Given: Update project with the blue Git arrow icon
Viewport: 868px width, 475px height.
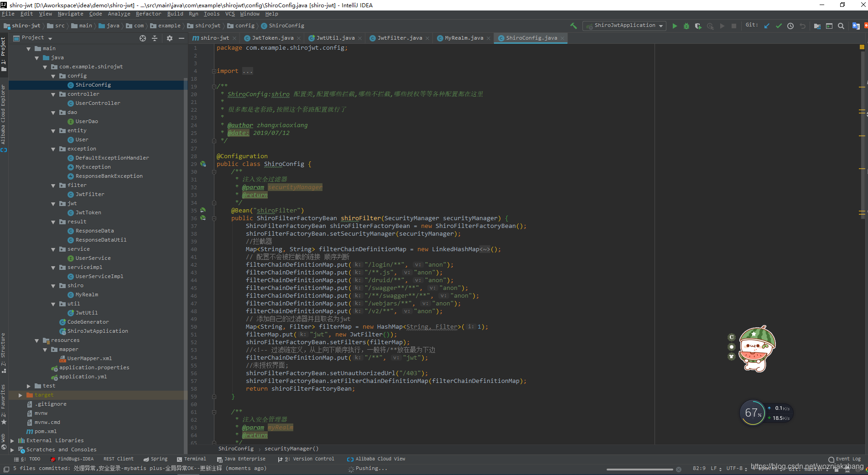Looking at the screenshot, I should point(767,26).
